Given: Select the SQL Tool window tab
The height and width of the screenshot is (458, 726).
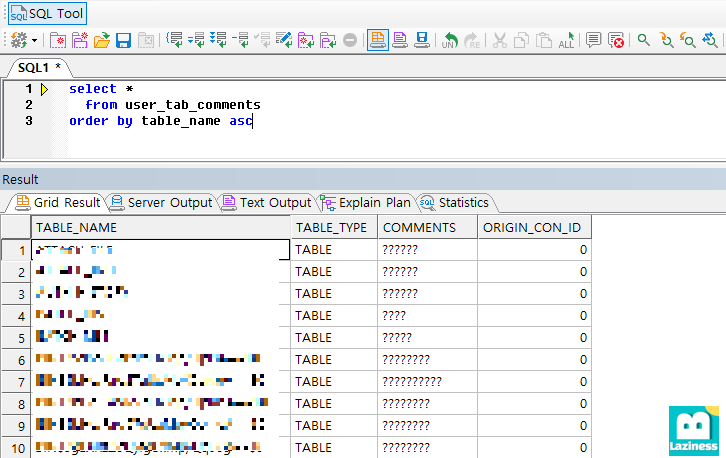Looking at the screenshot, I should [x=47, y=13].
